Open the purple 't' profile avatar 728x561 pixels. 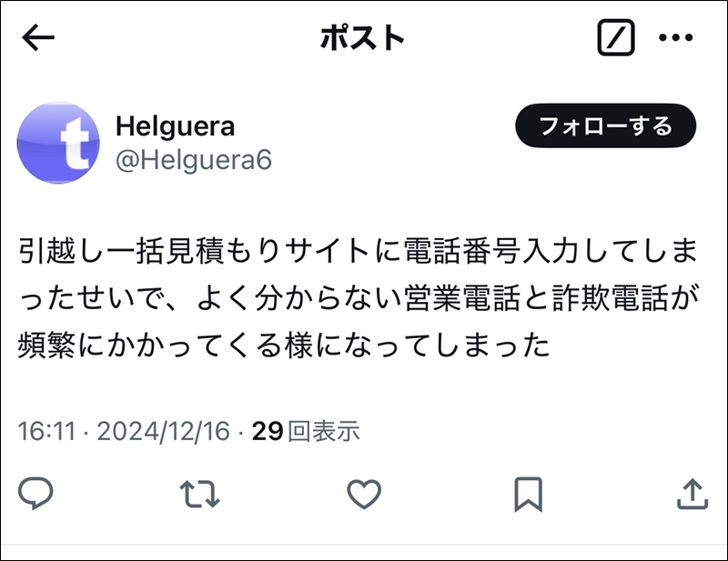point(58,143)
